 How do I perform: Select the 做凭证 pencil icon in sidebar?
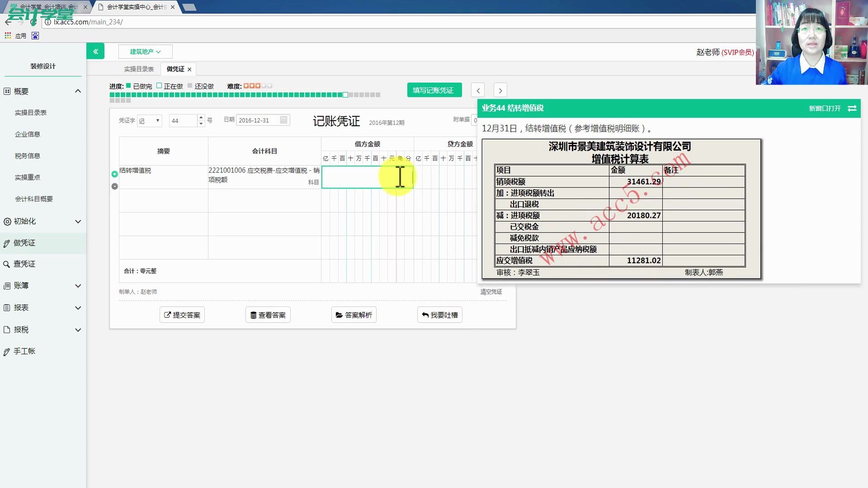pos(6,243)
